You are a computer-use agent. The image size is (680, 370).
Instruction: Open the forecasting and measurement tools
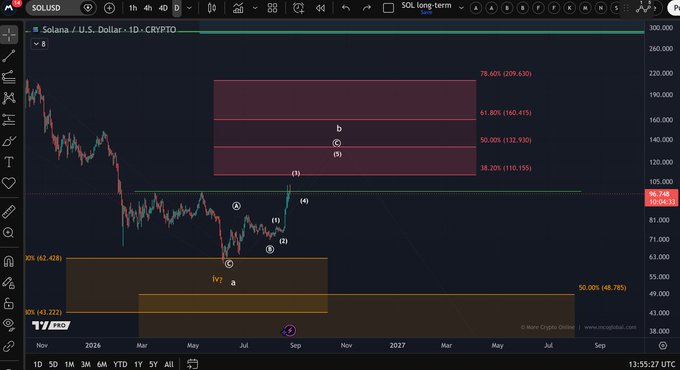click(9, 120)
